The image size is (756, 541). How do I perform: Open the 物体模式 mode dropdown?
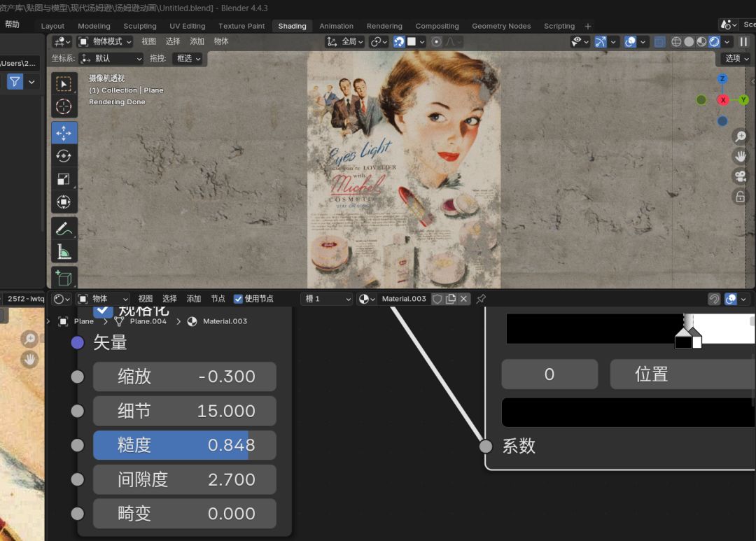pos(106,42)
